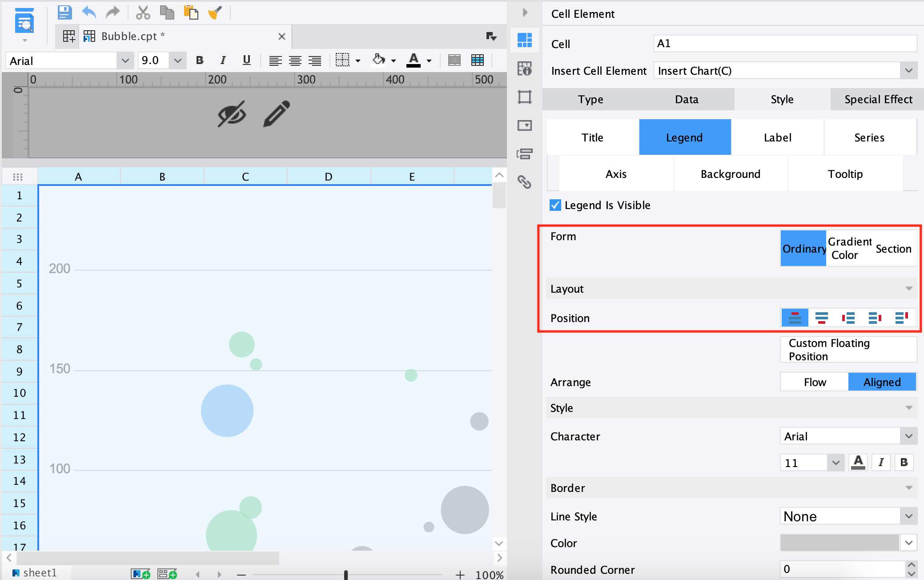This screenshot has height=580, width=924.
Task: Click the Cut scissors icon
Action: click(143, 12)
